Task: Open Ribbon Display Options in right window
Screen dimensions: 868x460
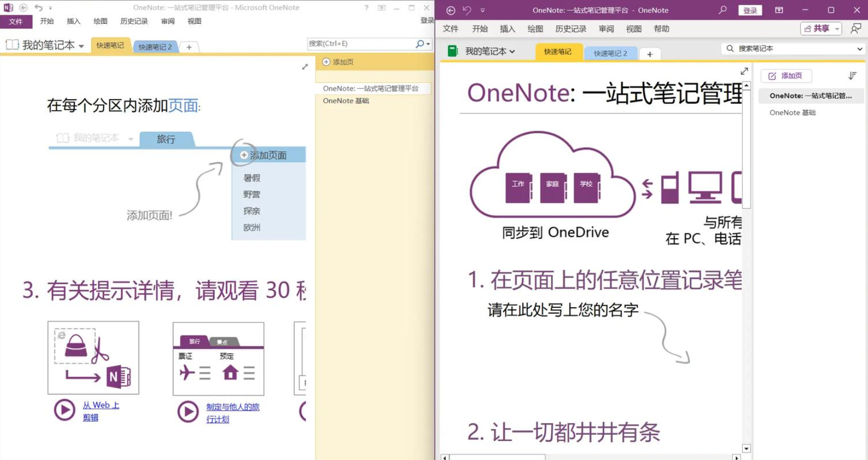Action: click(x=779, y=10)
